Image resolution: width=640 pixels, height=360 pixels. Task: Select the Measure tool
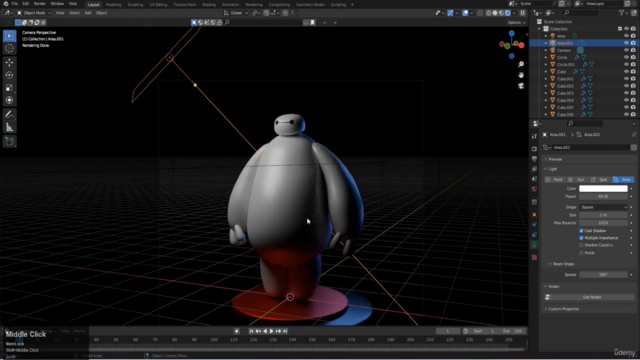click(x=9, y=127)
